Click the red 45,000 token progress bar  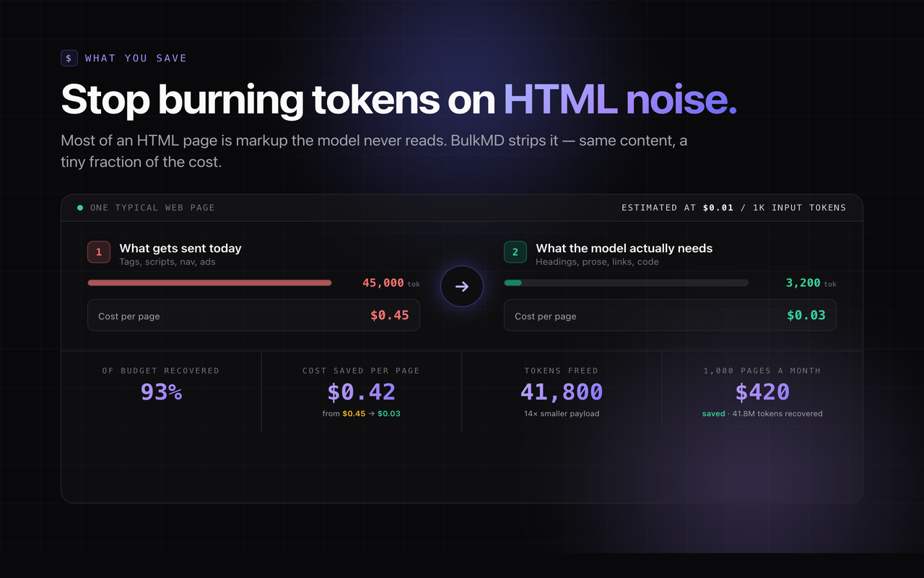click(x=209, y=282)
